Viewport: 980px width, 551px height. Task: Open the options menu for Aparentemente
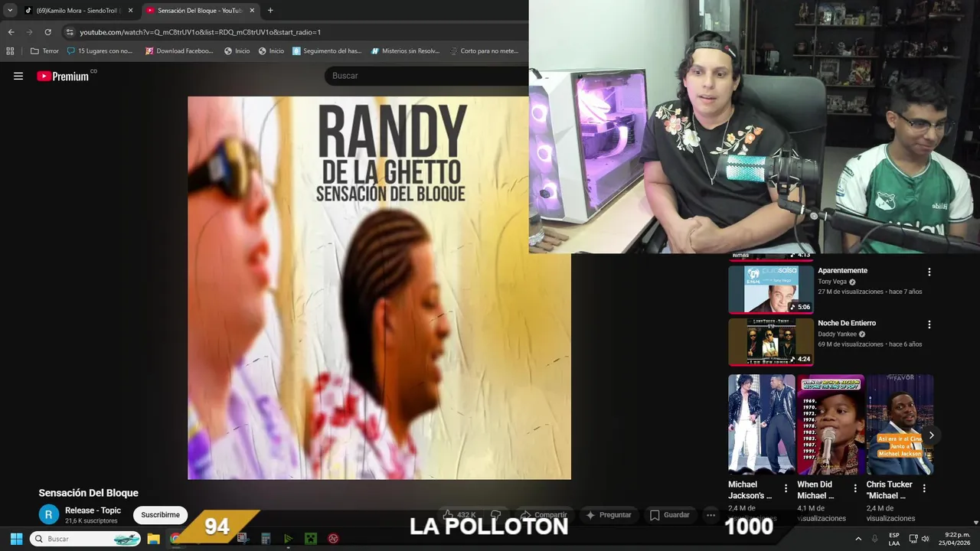pos(929,272)
